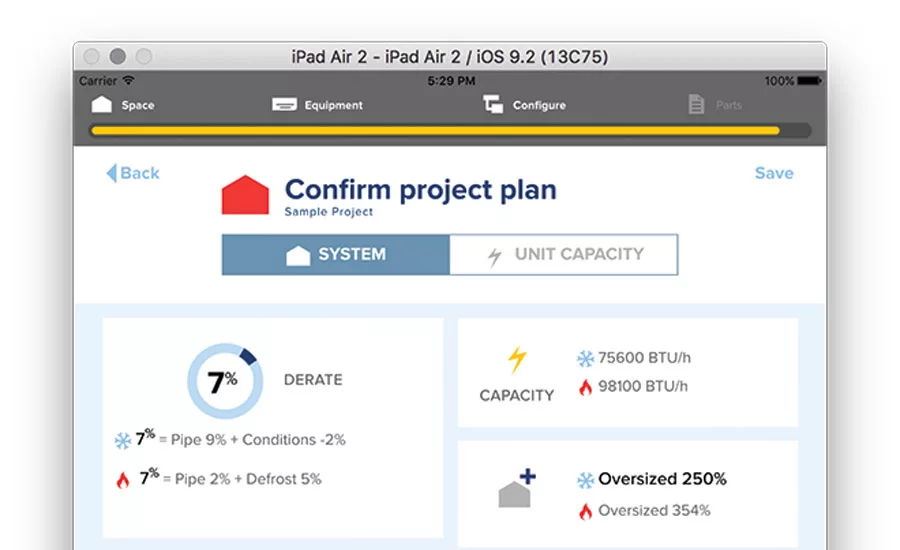Click the snowflake icon beside Pipe 9%
The image size is (900, 550).
[123, 441]
